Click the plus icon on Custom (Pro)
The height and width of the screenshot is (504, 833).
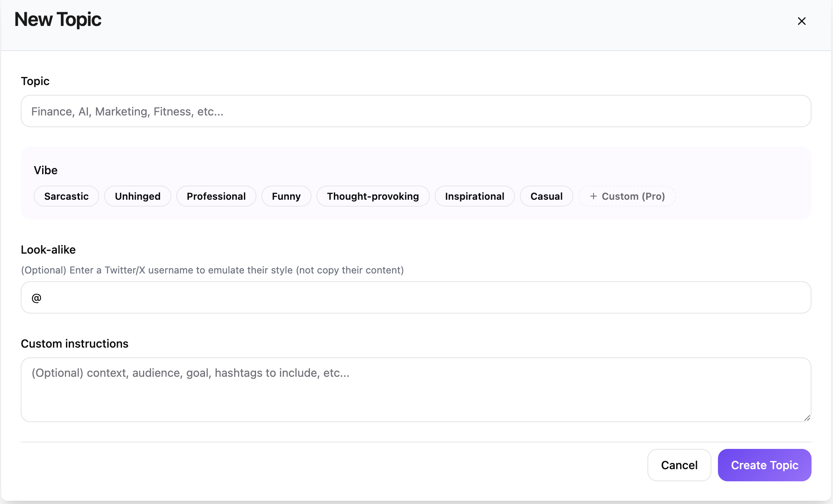point(593,196)
